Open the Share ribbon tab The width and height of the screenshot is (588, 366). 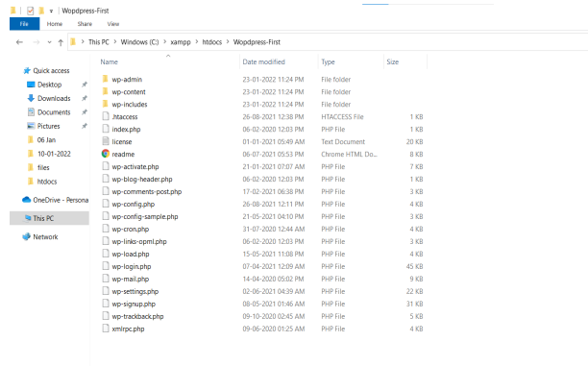(x=85, y=24)
